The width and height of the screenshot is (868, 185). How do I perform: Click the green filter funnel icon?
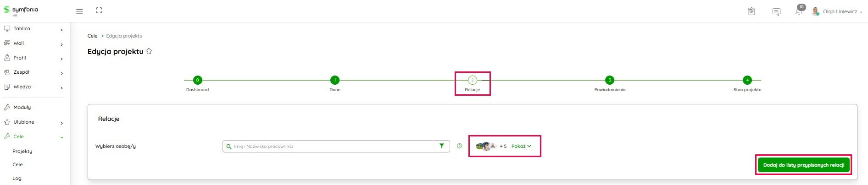click(441, 146)
